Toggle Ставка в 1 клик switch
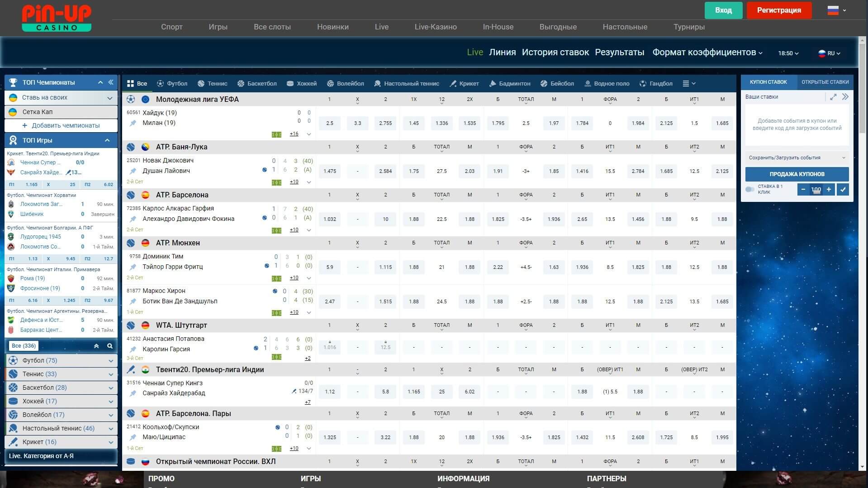 [750, 189]
